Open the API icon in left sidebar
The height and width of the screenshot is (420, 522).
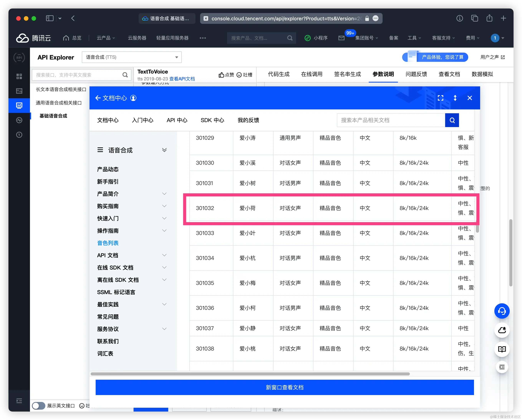coord(19,58)
